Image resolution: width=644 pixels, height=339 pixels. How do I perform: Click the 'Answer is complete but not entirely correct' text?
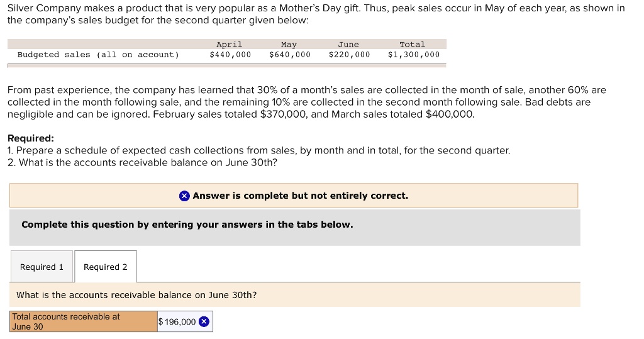[x=300, y=196]
